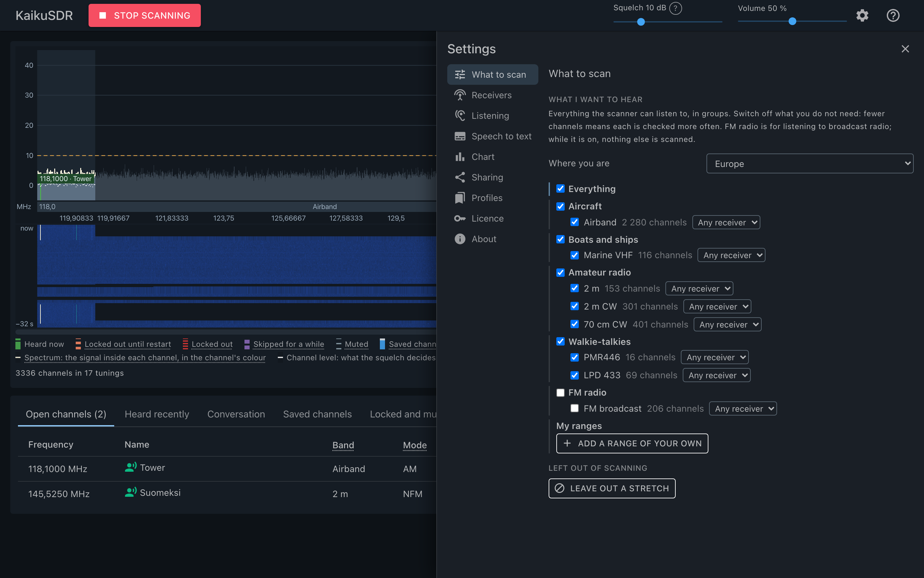The width and height of the screenshot is (924, 578).
Task: Click the sliders icon beside What to scan
Action: click(460, 74)
